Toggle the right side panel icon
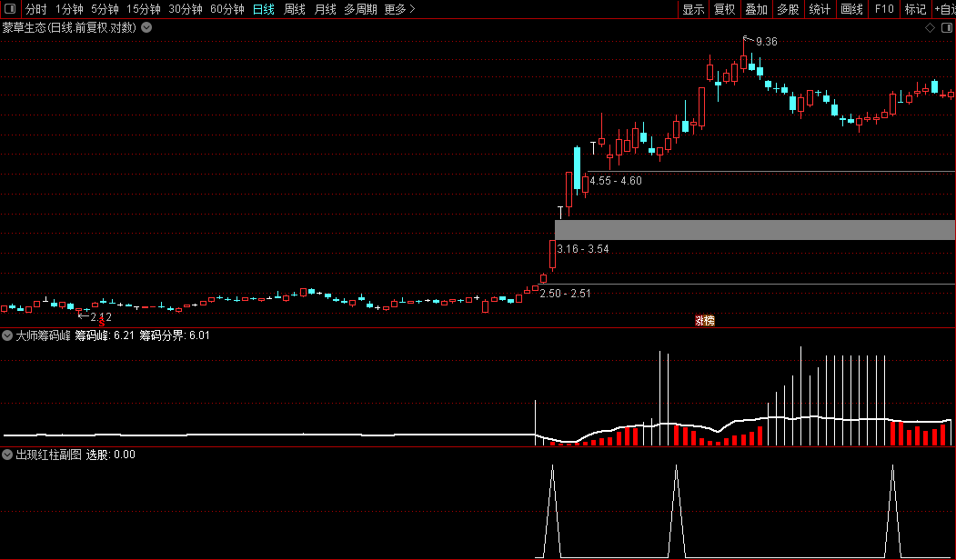The height and width of the screenshot is (560, 956). point(947,28)
